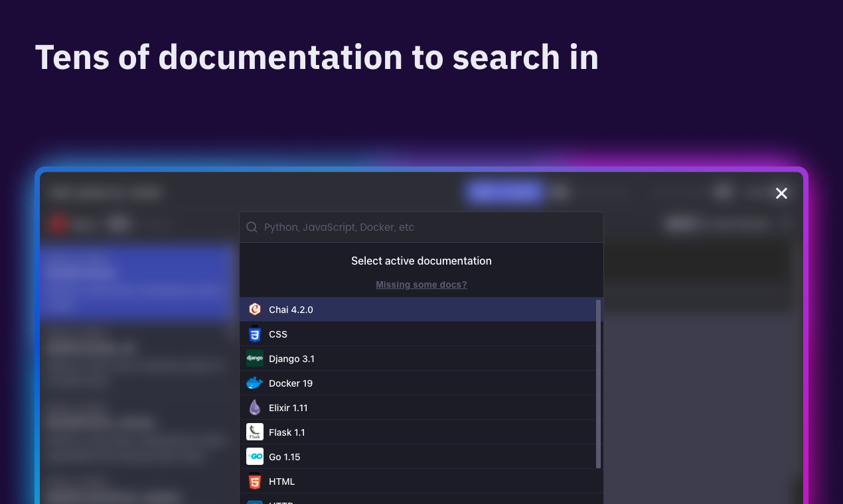
Task: Click the Flask logo icon
Action: (255, 432)
